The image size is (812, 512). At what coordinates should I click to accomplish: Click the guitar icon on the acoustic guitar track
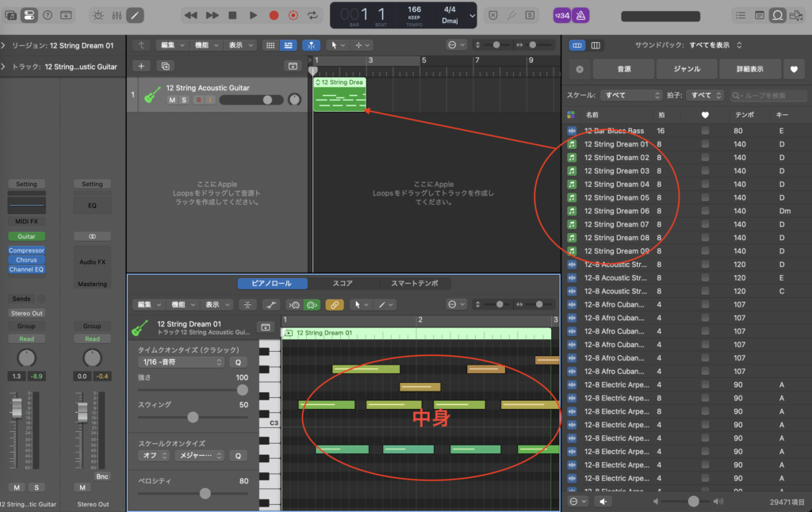point(152,97)
